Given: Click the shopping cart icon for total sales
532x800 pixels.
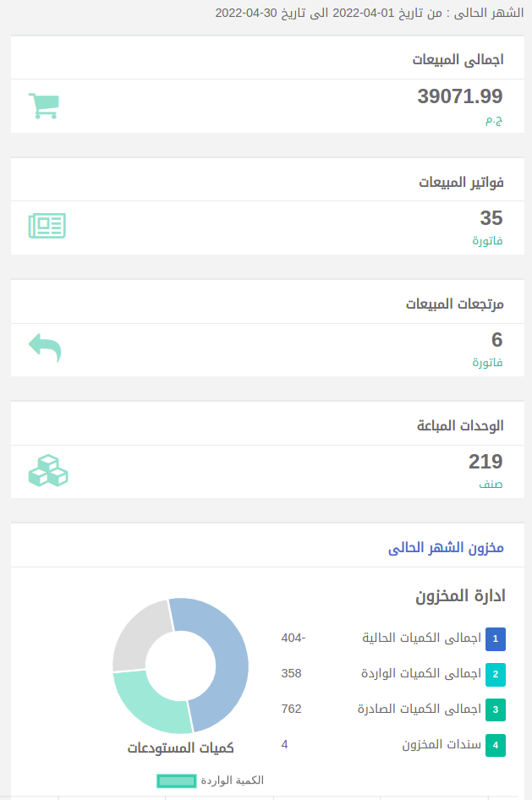Looking at the screenshot, I should point(44,106).
